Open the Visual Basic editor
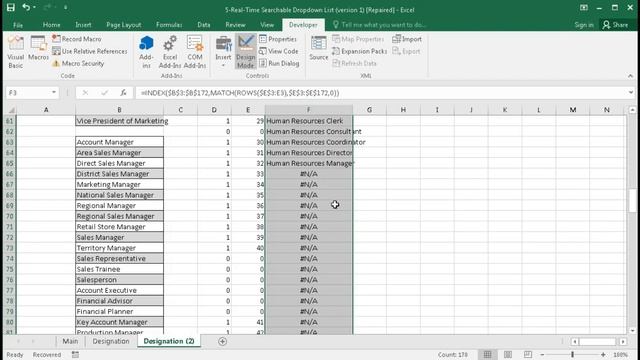 16,52
